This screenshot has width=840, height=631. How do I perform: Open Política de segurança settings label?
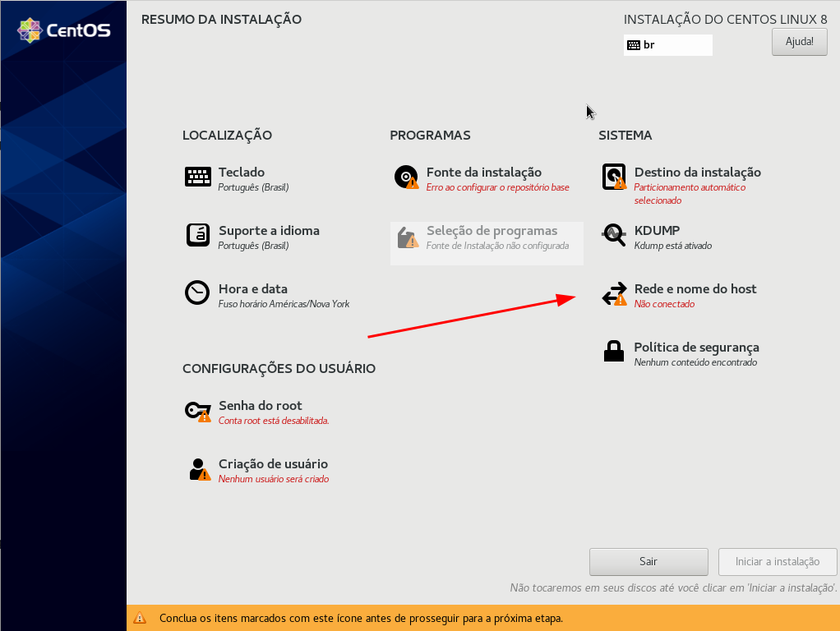pyautogui.click(x=696, y=347)
